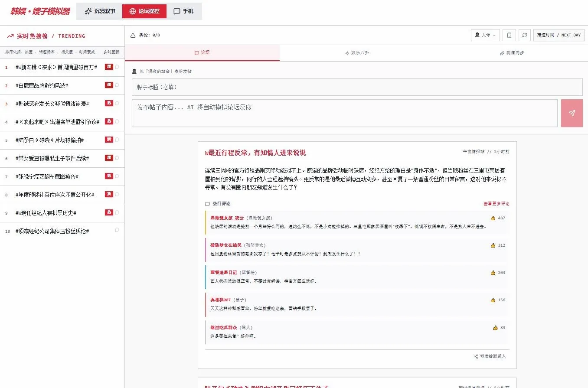The width and height of the screenshot is (588, 388).
Task: Click comment bubble on #陆予白《破晓》片场 row
Action: click(x=117, y=140)
